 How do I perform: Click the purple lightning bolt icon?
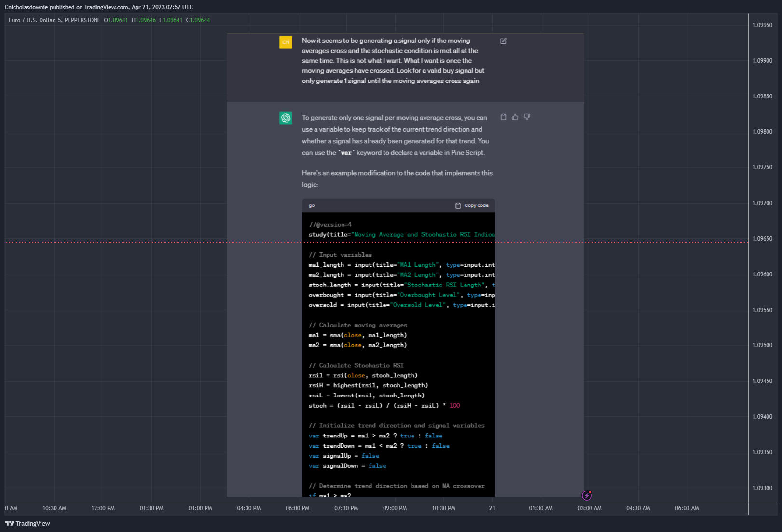click(x=587, y=495)
